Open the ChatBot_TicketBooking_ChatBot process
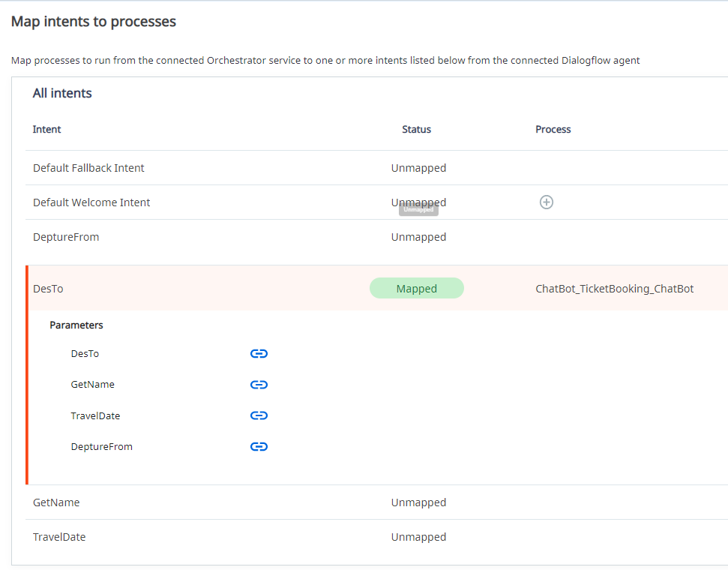Screen dimensions: 728x570 tap(614, 288)
